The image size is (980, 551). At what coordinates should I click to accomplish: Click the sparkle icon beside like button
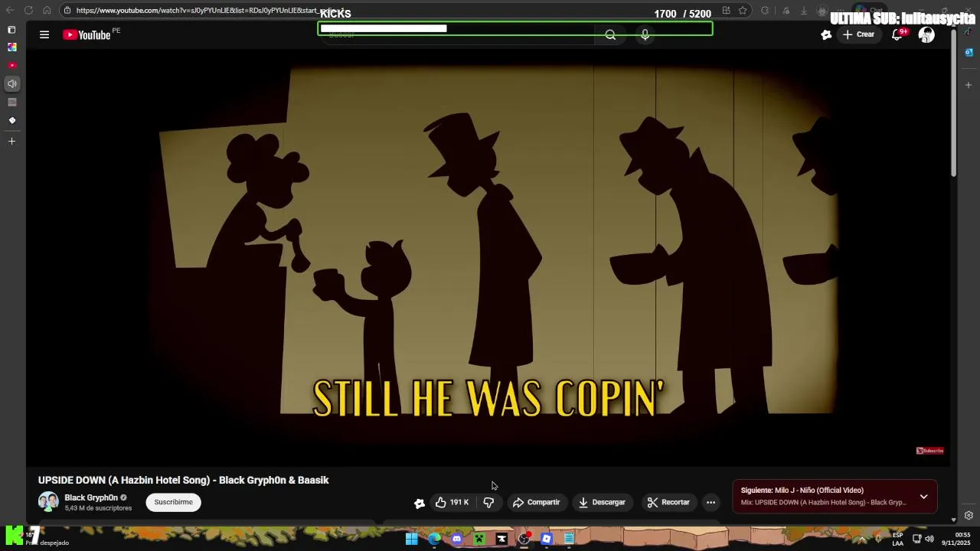419,503
